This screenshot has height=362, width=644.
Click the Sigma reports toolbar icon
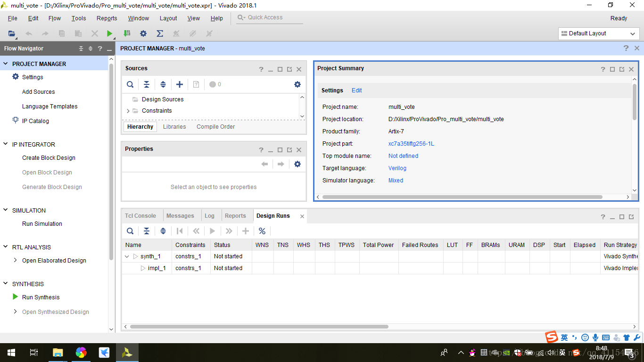tap(160, 33)
